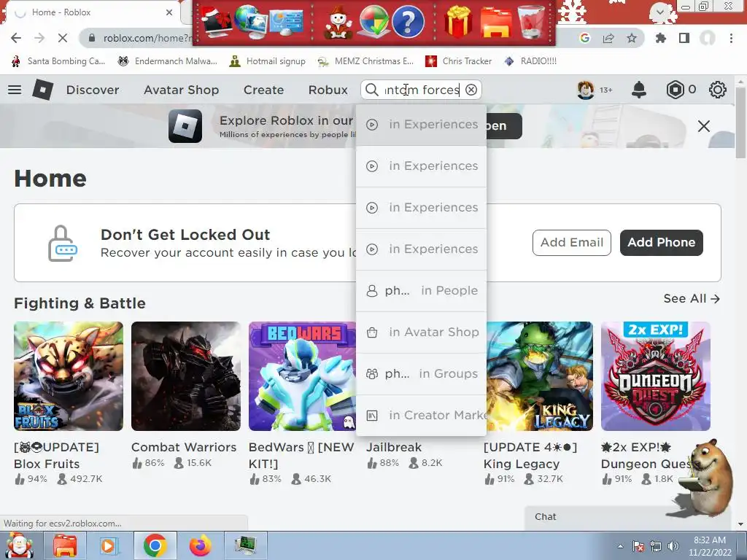
Task: Open Santa Bombing bookmark
Action: coord(58,61)
